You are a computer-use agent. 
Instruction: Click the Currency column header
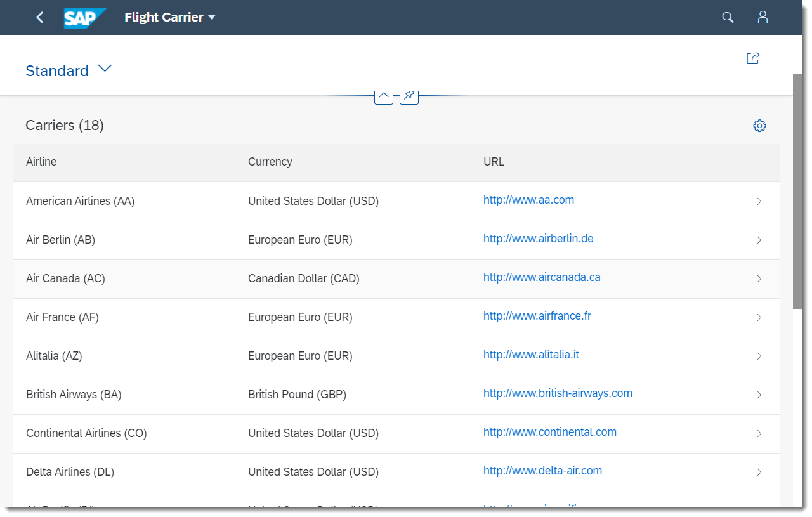(270, 162)
